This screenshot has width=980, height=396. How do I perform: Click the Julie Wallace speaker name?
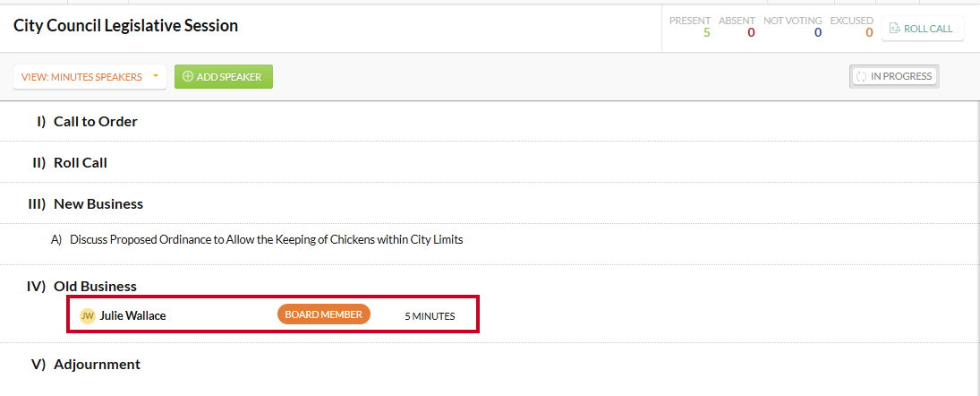132,316
